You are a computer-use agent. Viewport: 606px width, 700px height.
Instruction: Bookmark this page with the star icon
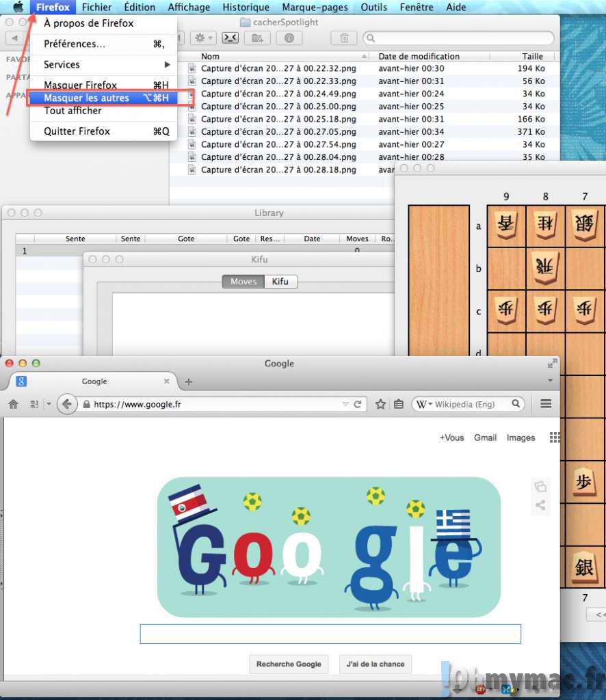[x=380, y=405]
